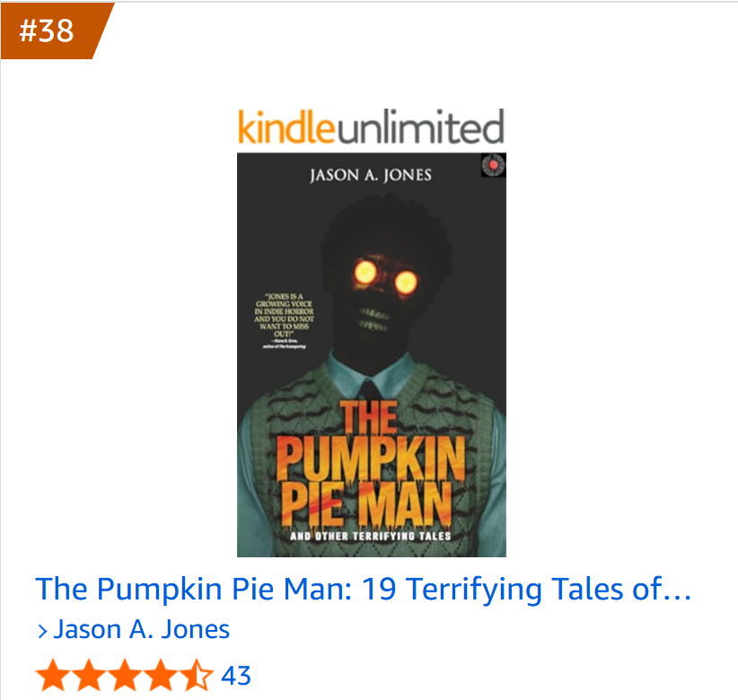This screenshot has width=738, height=700.
Task: Click AND OTHER TERRIFYING TALES cover subtitle
Action: pos(371,536)
